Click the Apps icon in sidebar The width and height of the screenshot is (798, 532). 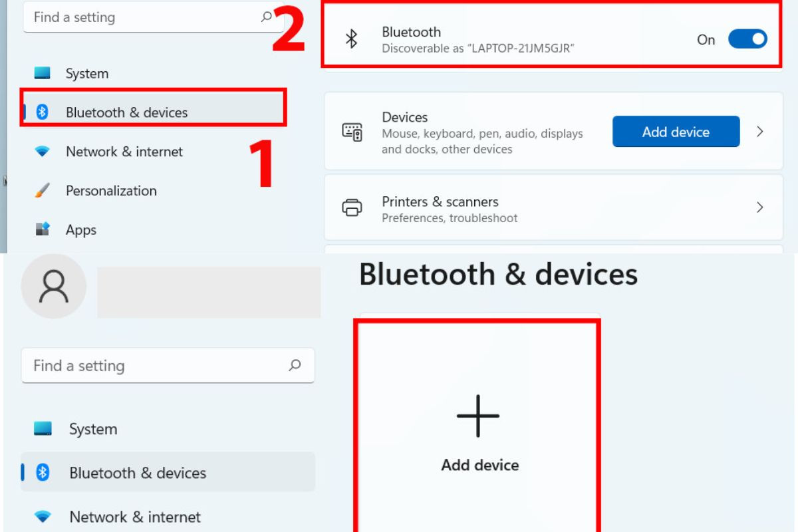click(42, 229)
